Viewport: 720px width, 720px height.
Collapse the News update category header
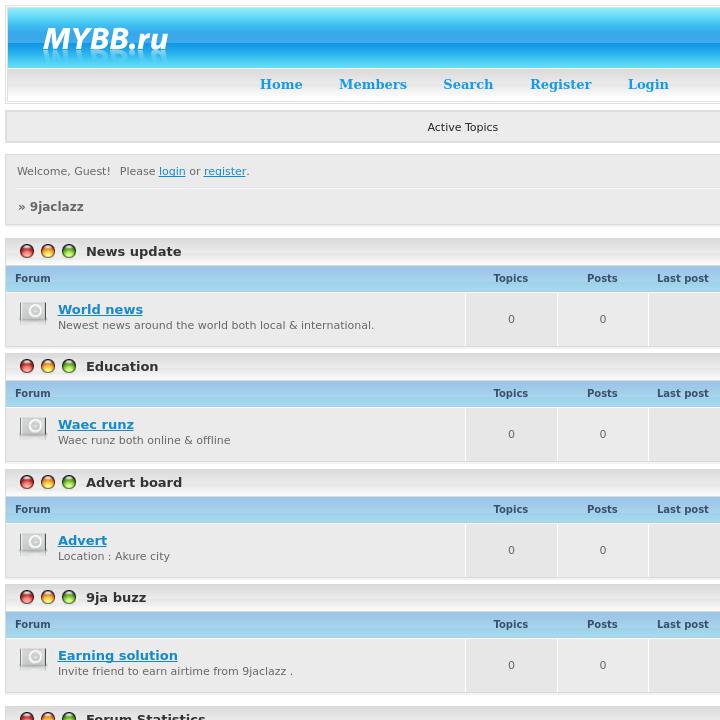point(133,252)
